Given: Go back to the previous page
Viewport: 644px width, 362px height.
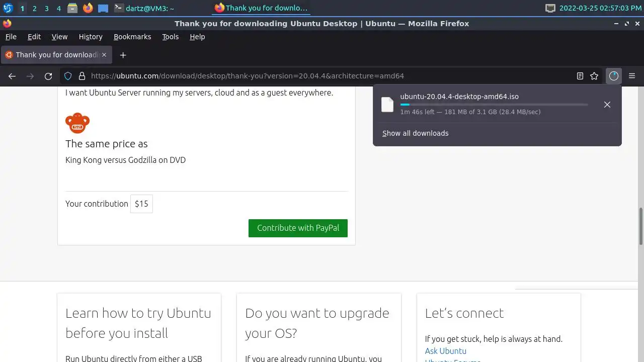Looking at the screenshot, I should [12, 76].
